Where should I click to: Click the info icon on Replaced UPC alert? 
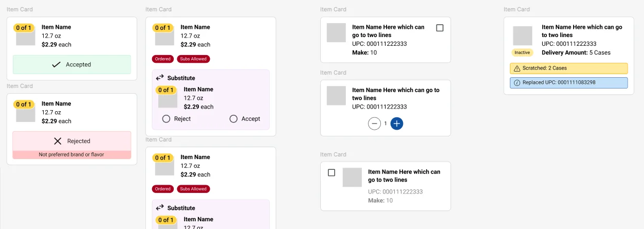517,83
